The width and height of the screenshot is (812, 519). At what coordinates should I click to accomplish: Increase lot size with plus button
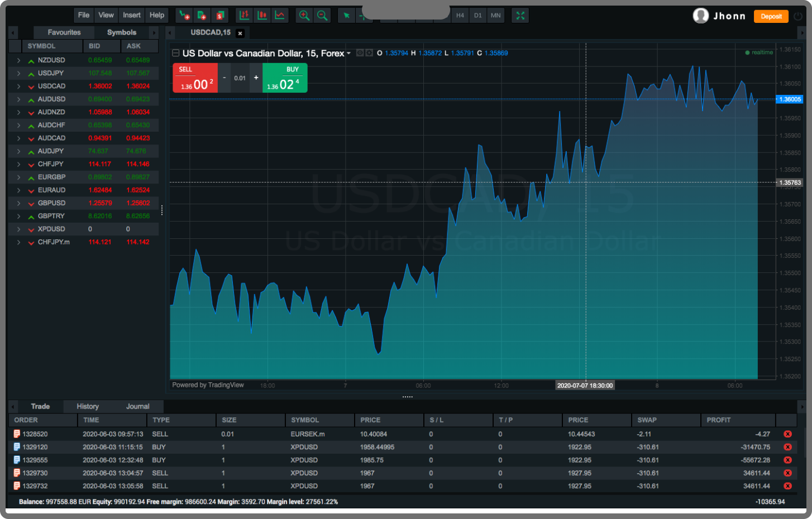(256, 78)
